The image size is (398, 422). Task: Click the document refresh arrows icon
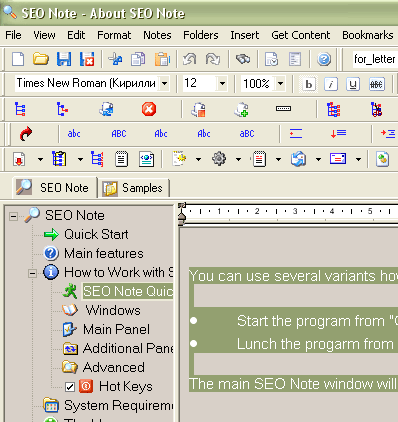(x=298, y=159)
